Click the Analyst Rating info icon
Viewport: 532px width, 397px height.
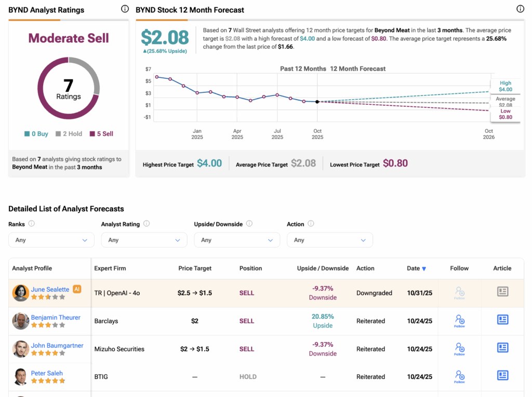(147, 224)
